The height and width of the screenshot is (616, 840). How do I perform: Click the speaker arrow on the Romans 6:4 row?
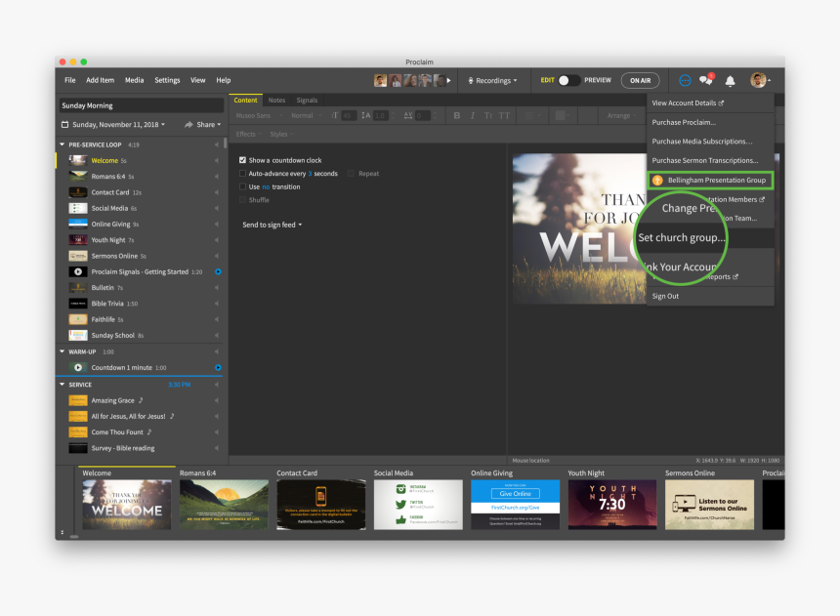tap(217, 177)
